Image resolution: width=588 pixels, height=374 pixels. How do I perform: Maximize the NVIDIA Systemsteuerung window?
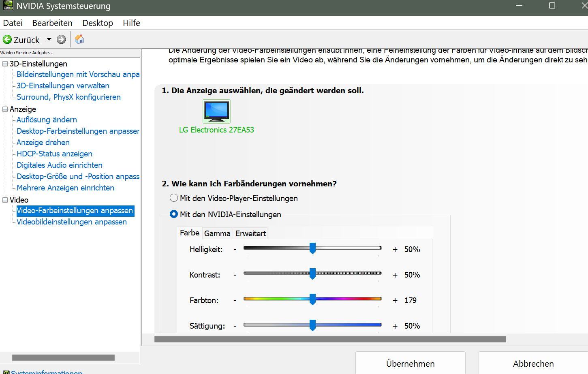[552, 5]
